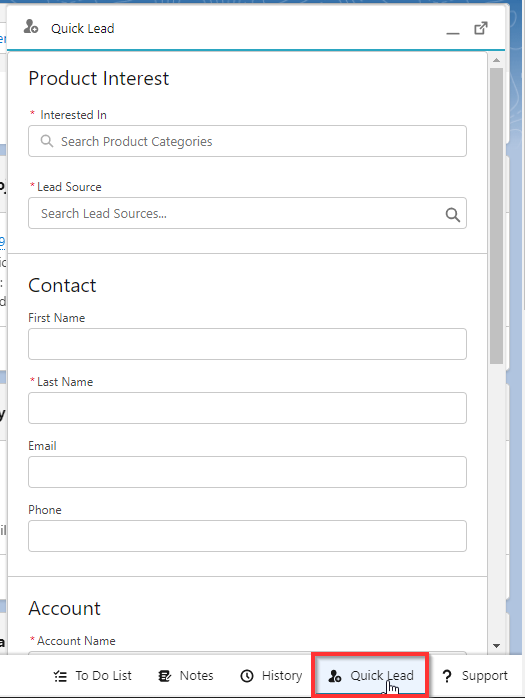The image size is (525, 698).
Task: Click into the Last Name field
Action: click(x=247, y=408)
